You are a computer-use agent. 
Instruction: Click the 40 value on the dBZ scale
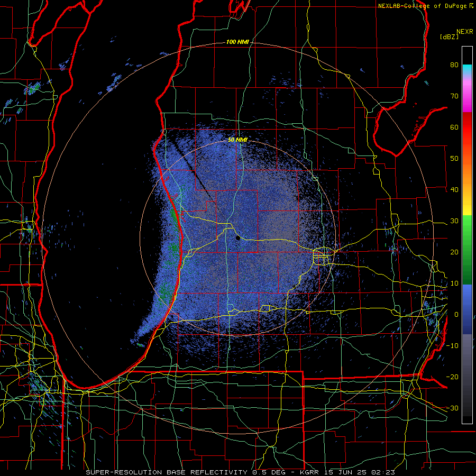coord(454,190)
